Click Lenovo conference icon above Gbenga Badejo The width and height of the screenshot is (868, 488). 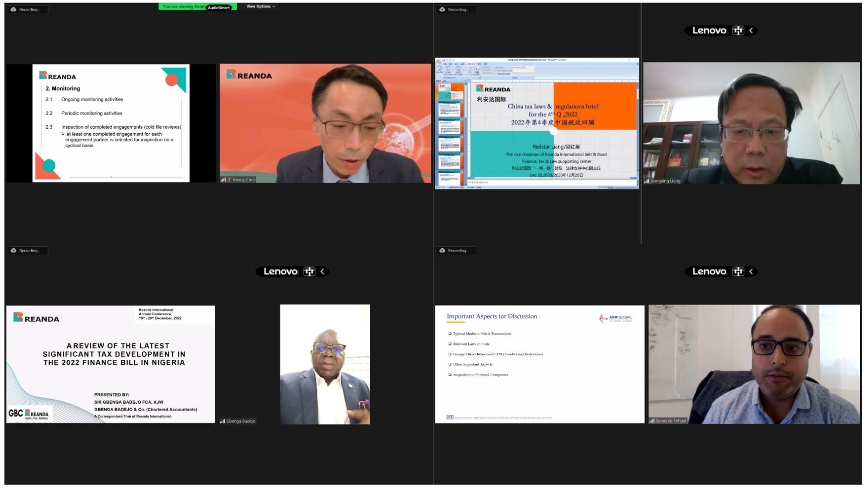(x=309, y=272)
